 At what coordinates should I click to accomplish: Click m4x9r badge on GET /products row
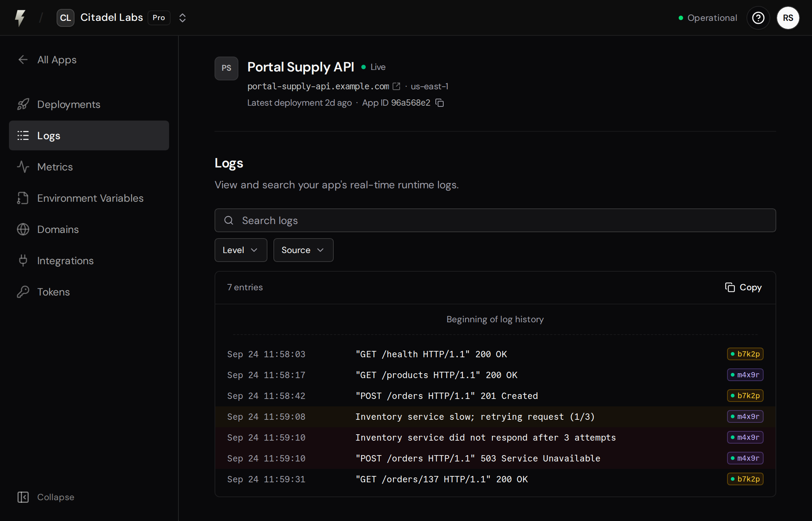[x=745, y=375]
